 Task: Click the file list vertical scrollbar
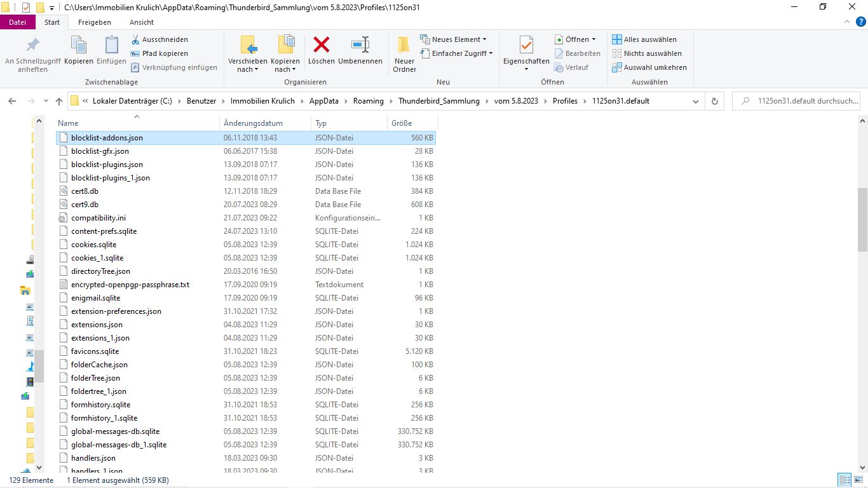[x=862, y=219]
